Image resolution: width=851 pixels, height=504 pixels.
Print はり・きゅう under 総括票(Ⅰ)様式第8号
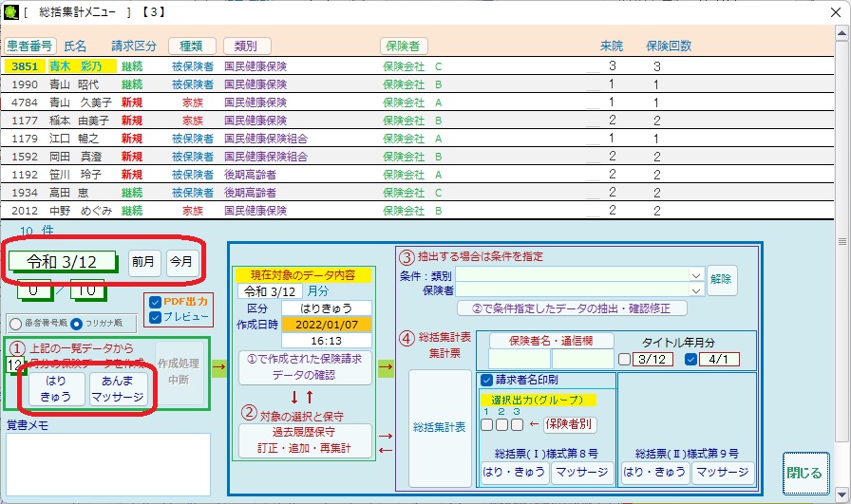coord(515,472)
